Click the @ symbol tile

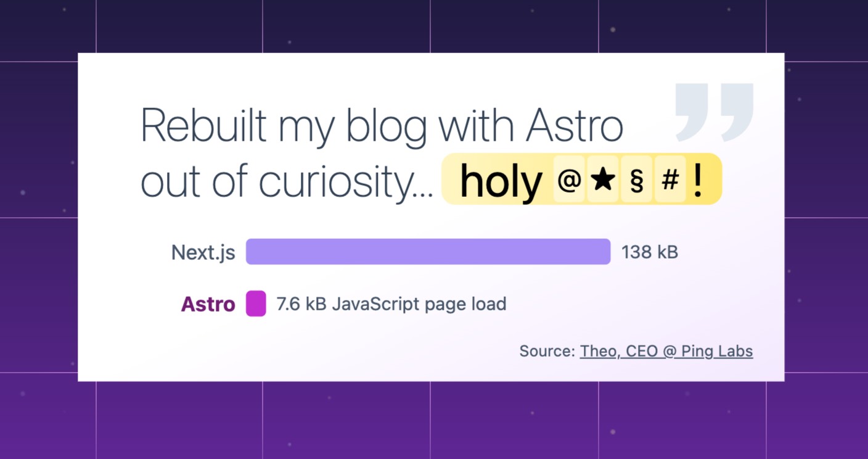click(570, 179)
